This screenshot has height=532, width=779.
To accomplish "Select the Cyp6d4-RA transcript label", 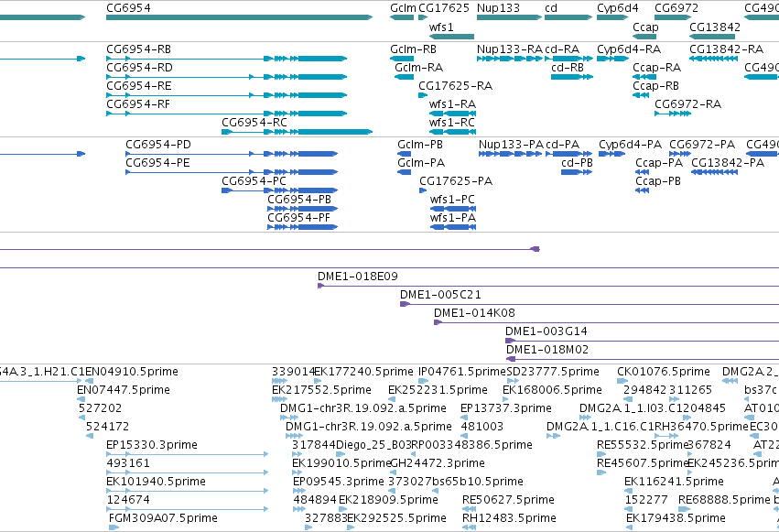I will point(629,49).
